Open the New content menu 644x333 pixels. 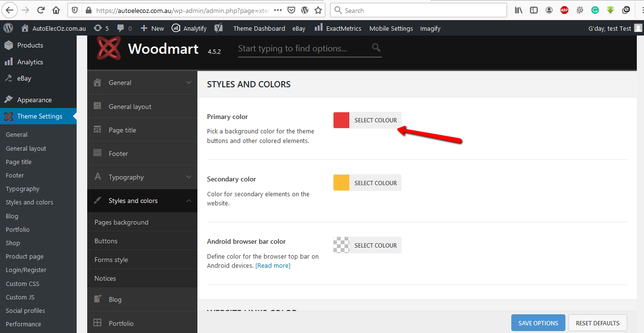152,28
